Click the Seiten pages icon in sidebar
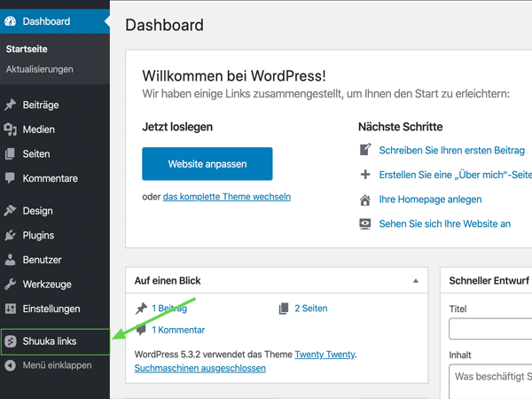The width and height of the screenshot is (532, 399). click(x=10, y=153)
